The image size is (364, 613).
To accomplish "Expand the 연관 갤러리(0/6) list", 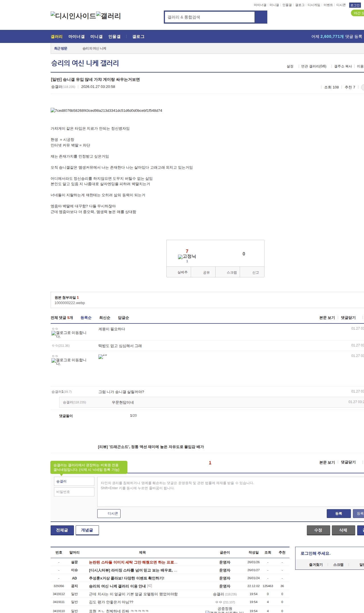I will point(313,66).
